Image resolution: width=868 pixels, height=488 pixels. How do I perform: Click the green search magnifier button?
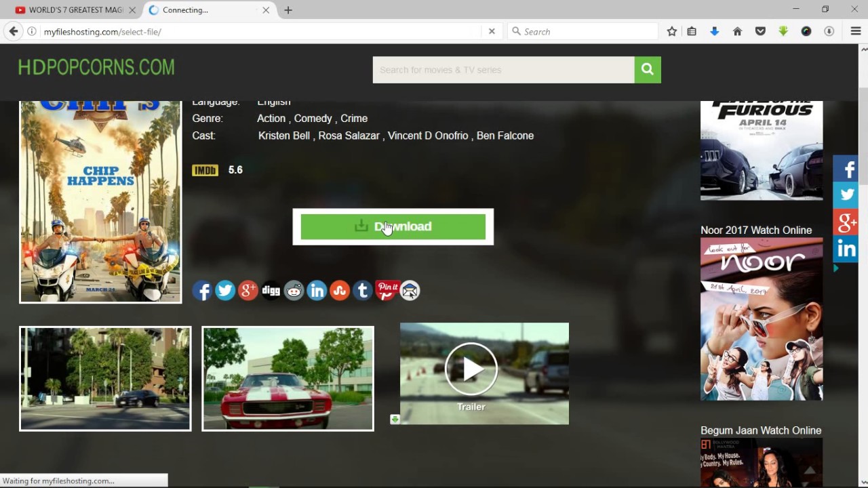tap(648, 69)
